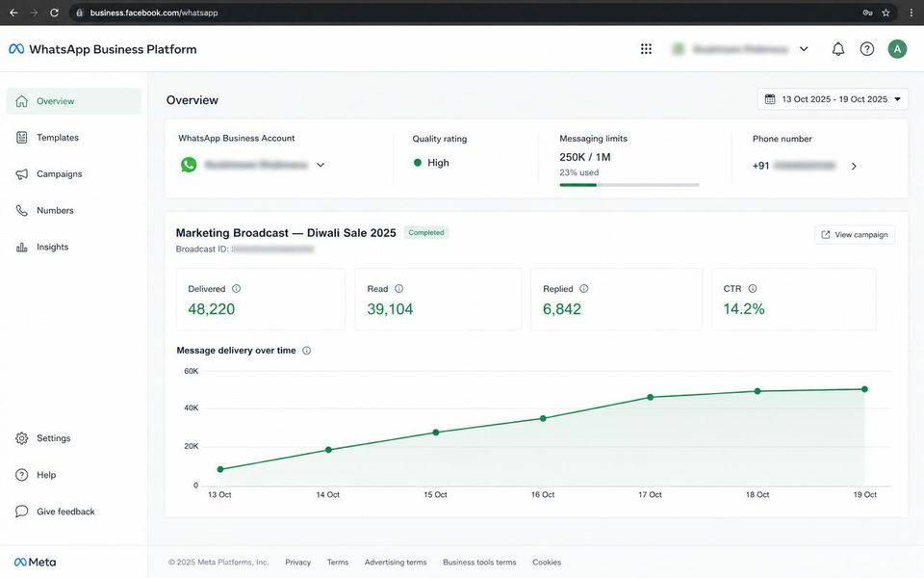924x578 pixels.
Task: Expand the business account switcher chevron
Action: tap(804, 49)
